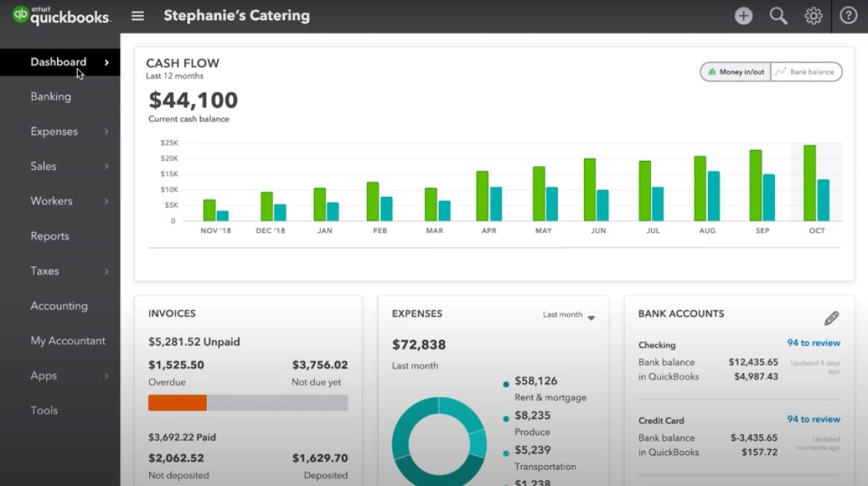Viewport: 868px width, 486px height.
Task: Click Credit Card 94 to review link
Action: (x=814, y=419)
